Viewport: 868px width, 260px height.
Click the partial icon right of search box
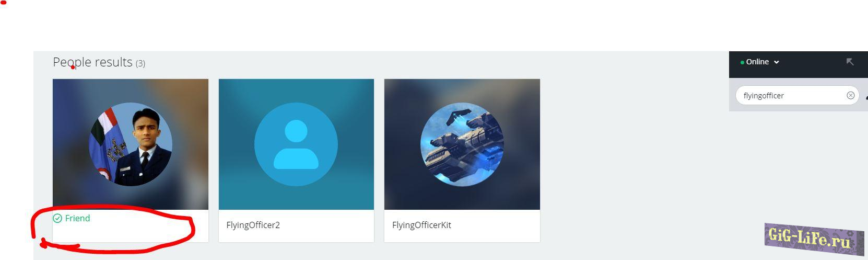866,96
